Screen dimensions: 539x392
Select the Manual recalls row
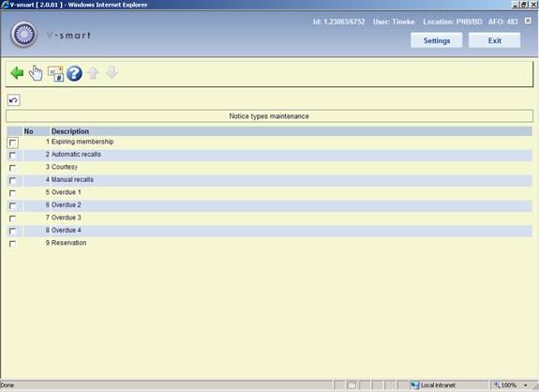click(x=270, y=180)
